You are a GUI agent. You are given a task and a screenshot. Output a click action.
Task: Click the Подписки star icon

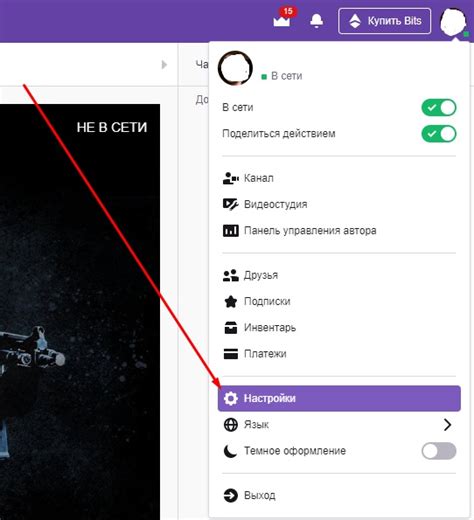click(231, 302)
